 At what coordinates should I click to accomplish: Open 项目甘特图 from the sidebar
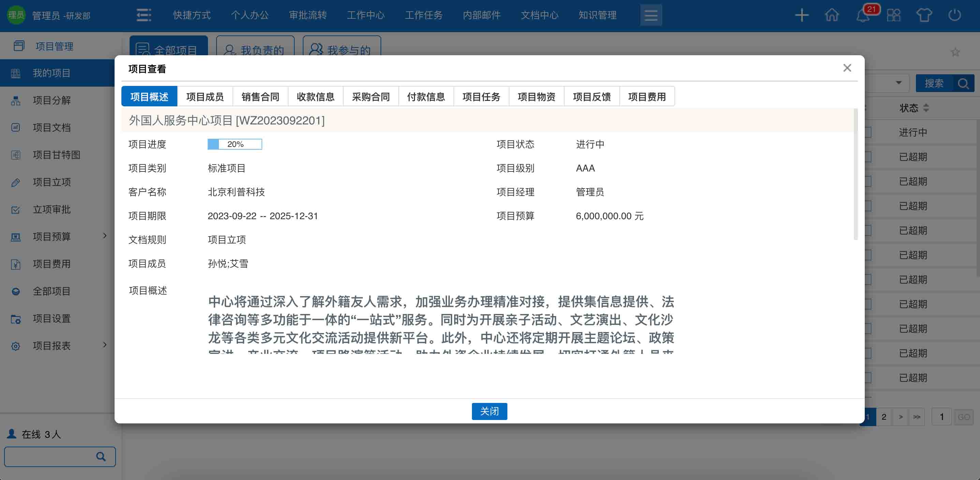coord(56,155)
